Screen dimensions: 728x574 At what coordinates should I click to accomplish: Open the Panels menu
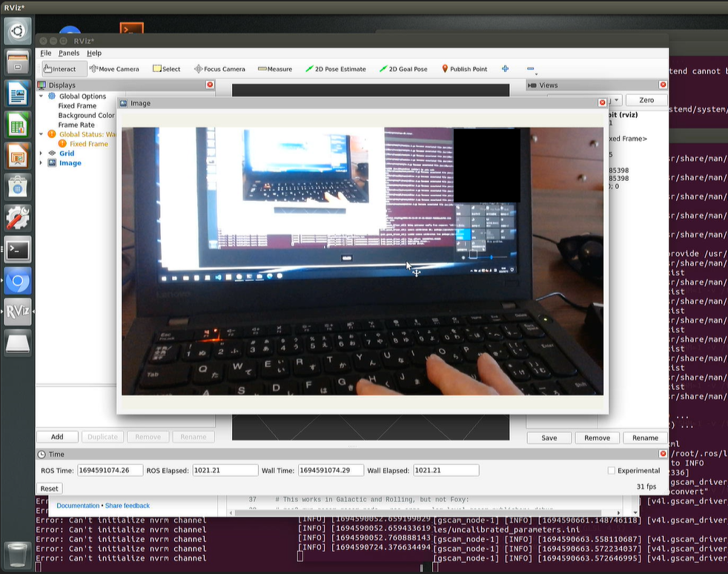(x=69, y=53)
